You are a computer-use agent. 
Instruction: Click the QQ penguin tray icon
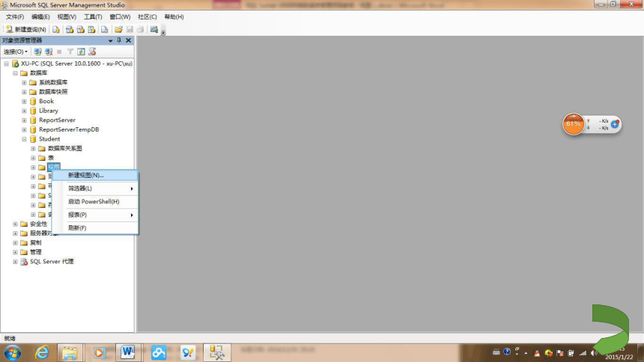[537, 353]
